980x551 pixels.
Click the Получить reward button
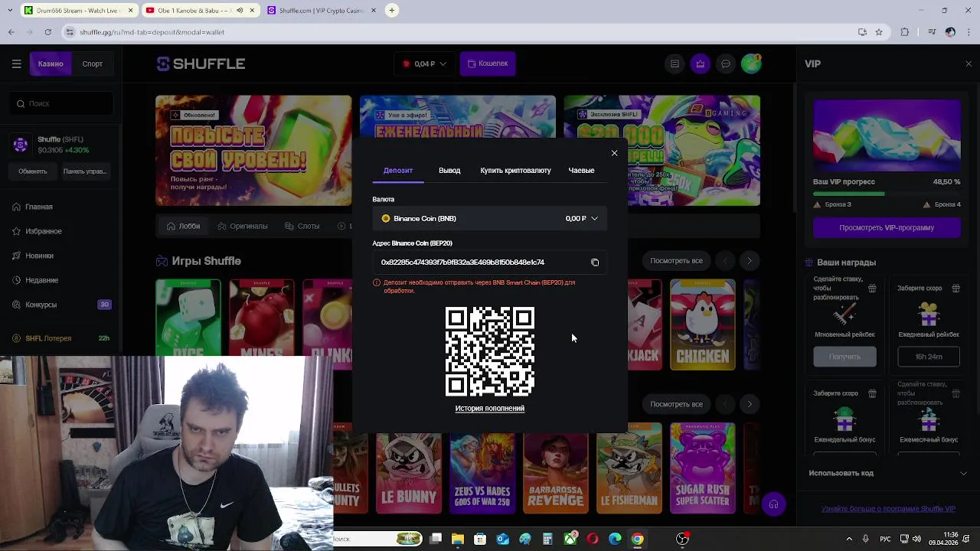click(844, 357)
